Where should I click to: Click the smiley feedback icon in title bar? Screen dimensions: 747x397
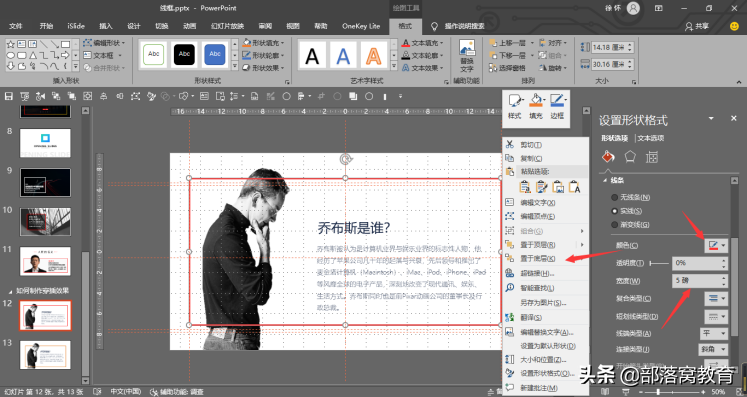[x=734, y=26]
